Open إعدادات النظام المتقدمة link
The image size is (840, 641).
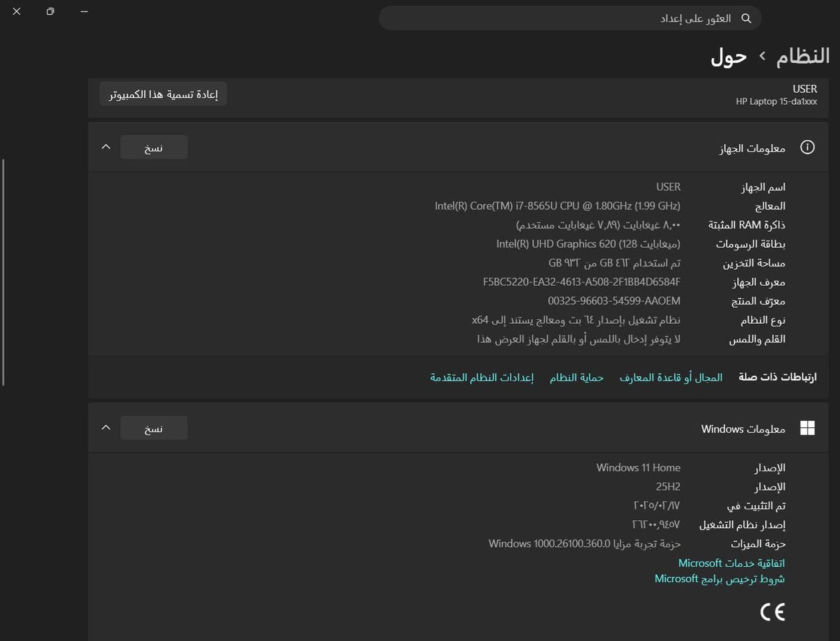(x=481, y=377)
